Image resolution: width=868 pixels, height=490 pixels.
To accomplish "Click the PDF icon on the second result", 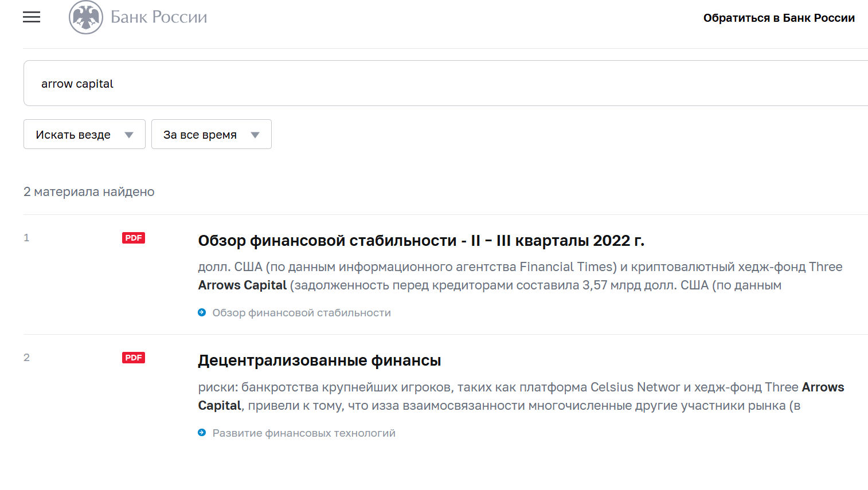I will click(133, 357).
